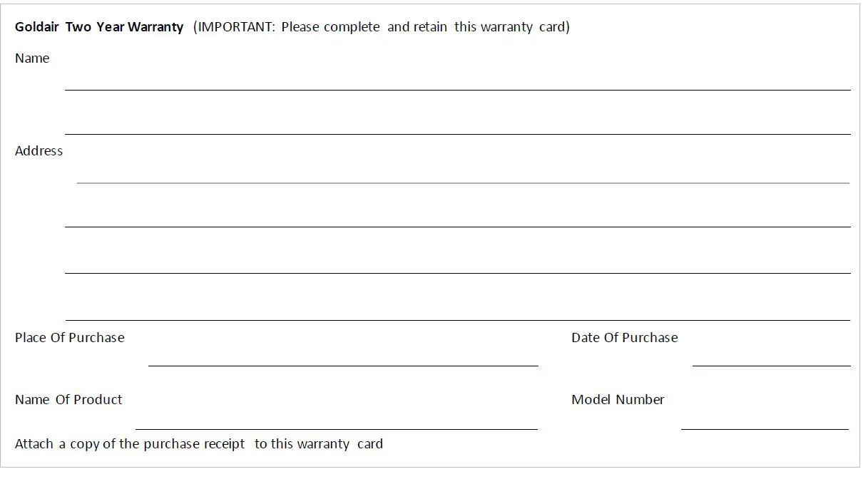868x479 pixels.
Task: Click the Name label
Action: click(32, 58)
